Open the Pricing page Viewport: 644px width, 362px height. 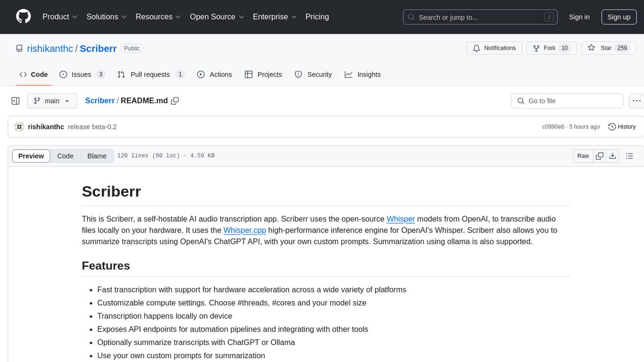(x=317, y=17)
